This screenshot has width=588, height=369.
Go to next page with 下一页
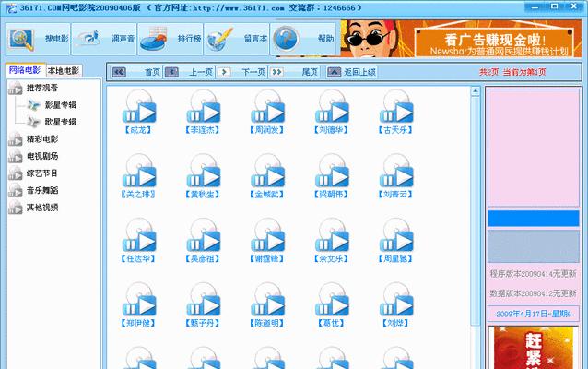tap(241, 72)
